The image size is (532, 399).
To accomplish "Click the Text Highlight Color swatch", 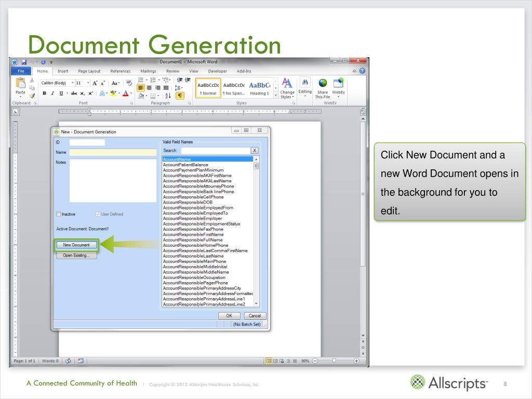I will [x=113, y=94].
